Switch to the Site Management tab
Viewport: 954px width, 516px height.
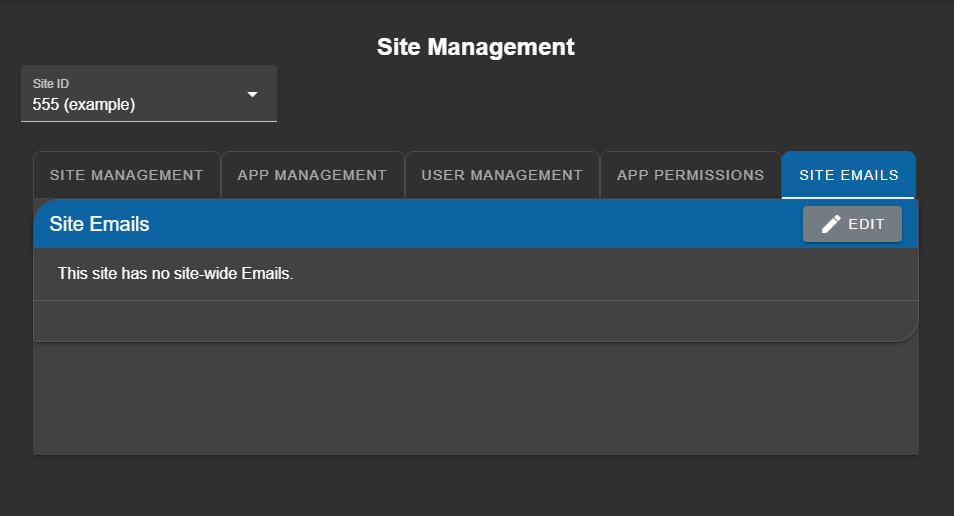click(x=126, y=175)
